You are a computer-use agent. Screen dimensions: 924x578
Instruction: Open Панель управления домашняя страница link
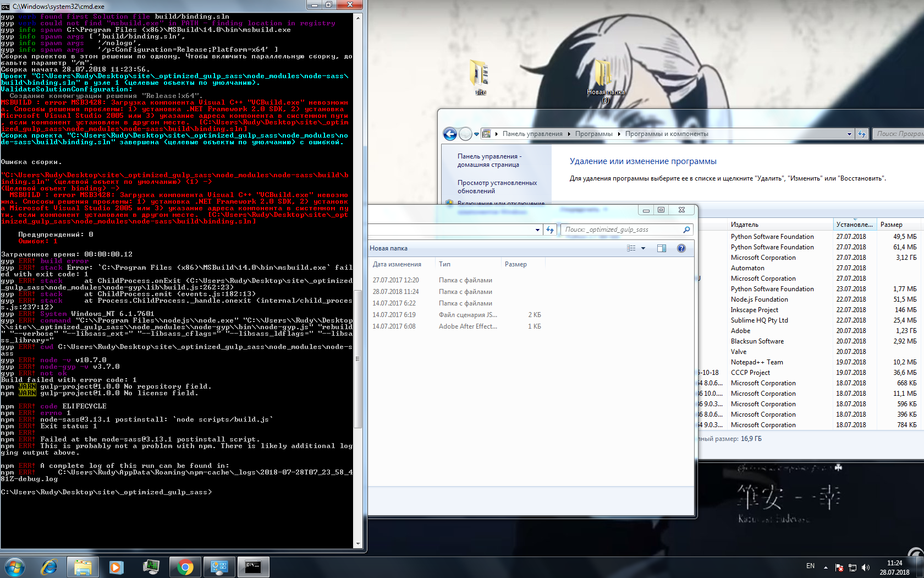point(490,160)
